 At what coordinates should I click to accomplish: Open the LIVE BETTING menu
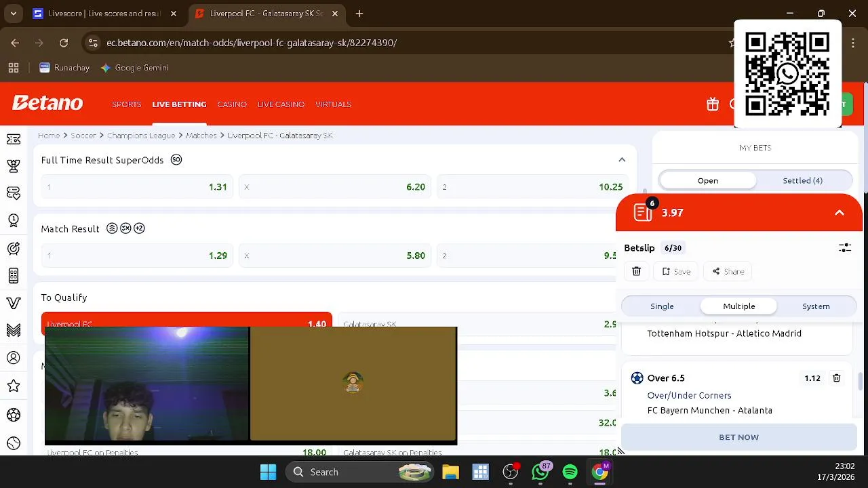pyautogui.click(x=179, y=104)
